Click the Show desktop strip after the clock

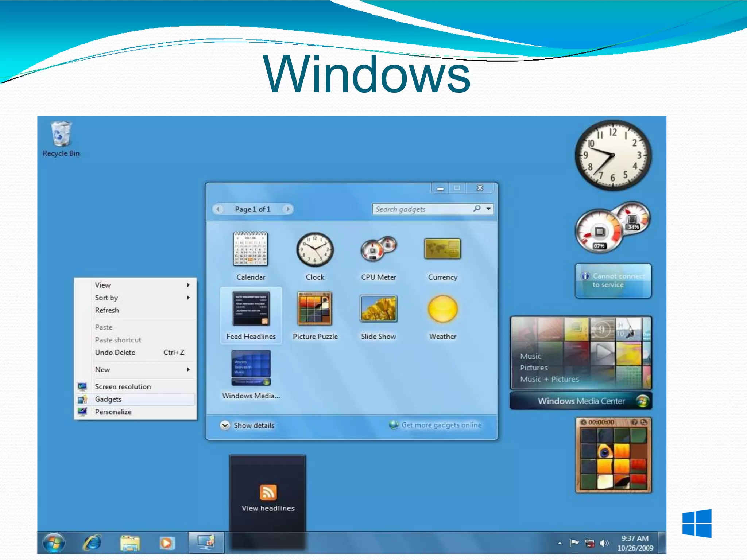(x=662, y=542)
